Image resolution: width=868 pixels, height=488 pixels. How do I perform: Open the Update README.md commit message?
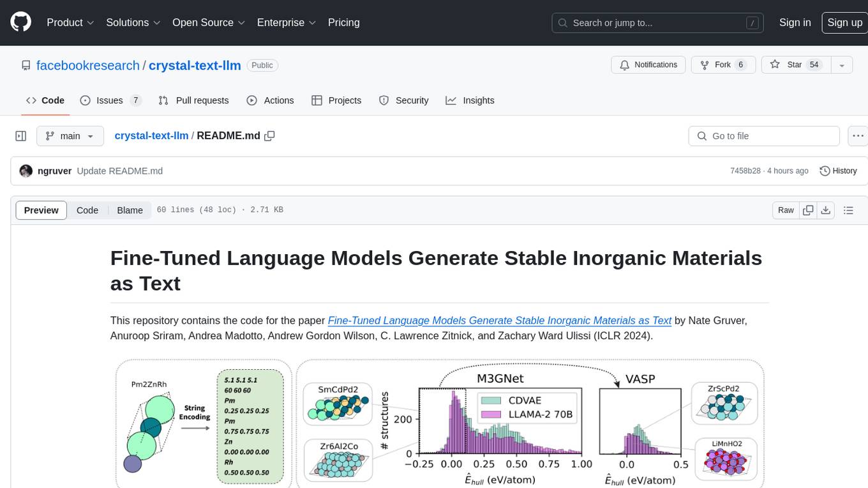pyautogui.click(x=119, y=171)
